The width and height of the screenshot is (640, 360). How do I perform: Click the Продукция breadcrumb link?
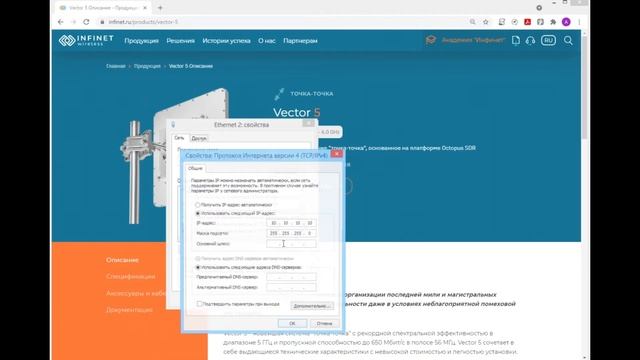[147, 66]
